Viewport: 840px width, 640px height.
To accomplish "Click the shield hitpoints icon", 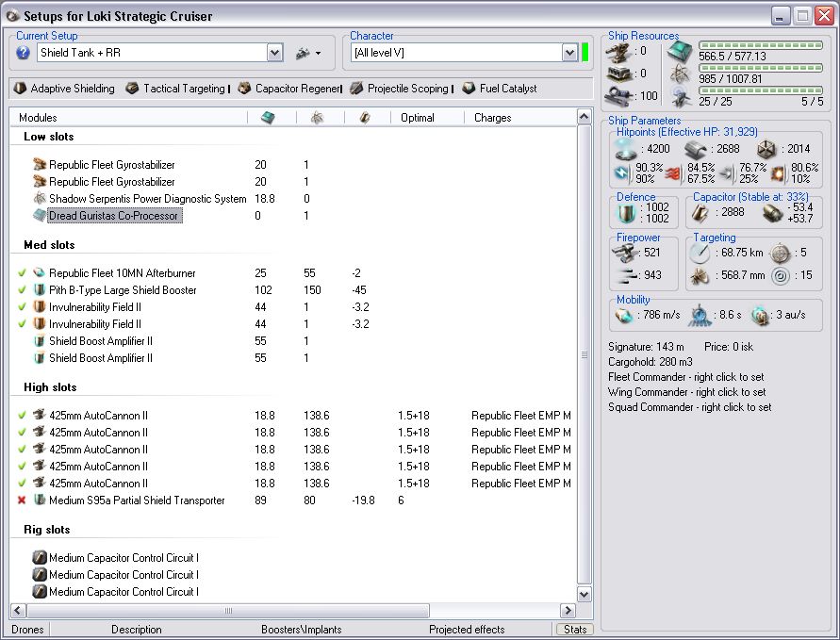I will pos(624,149).
